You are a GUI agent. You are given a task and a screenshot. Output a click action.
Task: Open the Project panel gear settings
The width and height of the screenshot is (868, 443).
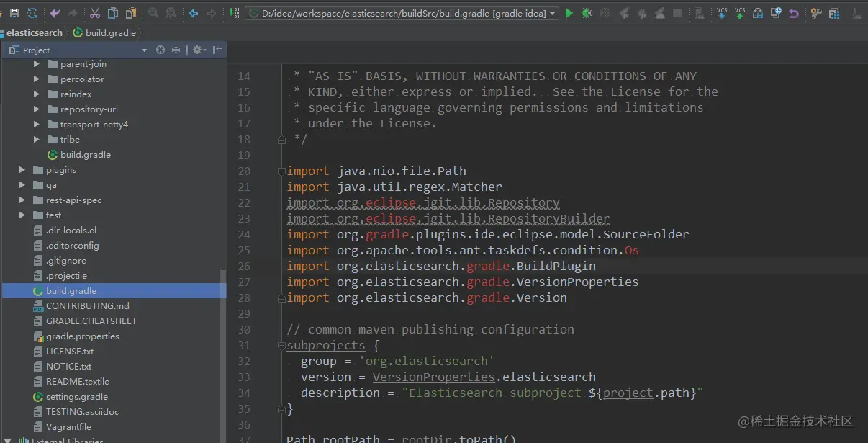tap(198, 50)
